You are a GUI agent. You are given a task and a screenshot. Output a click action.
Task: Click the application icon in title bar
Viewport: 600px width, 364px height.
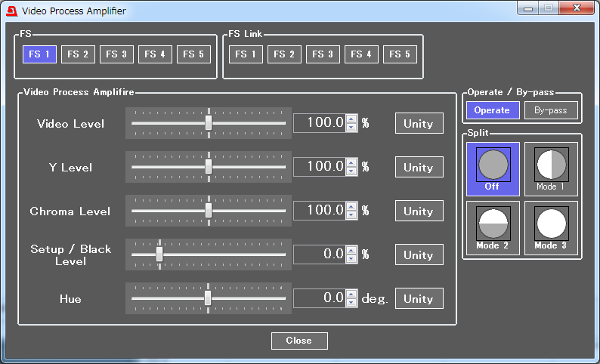click(x=11, y=11)
